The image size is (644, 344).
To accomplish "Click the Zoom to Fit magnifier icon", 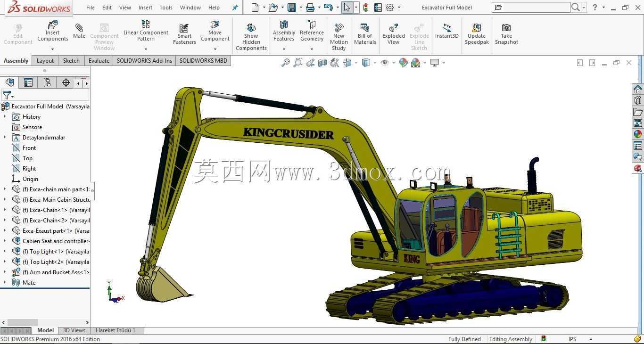I will pos(285,63).
